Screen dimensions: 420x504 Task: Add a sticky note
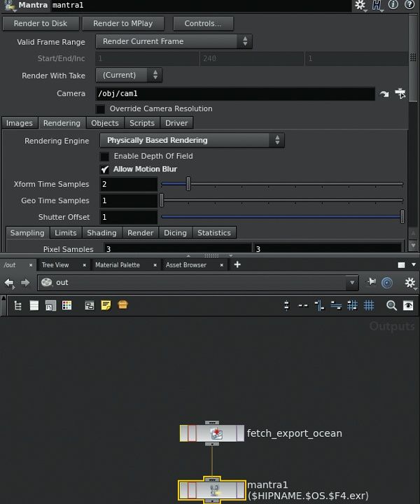[106, 305]
